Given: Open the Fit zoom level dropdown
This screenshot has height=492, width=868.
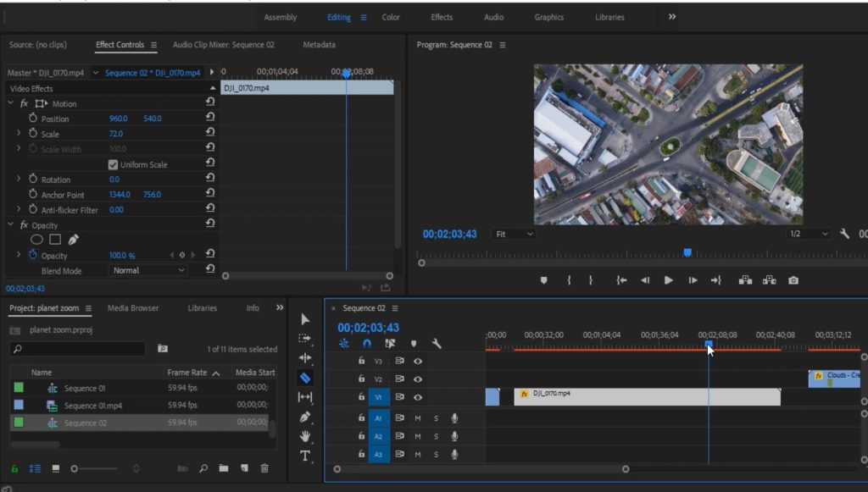Looking at the screenshot, I should coord(515,234).
